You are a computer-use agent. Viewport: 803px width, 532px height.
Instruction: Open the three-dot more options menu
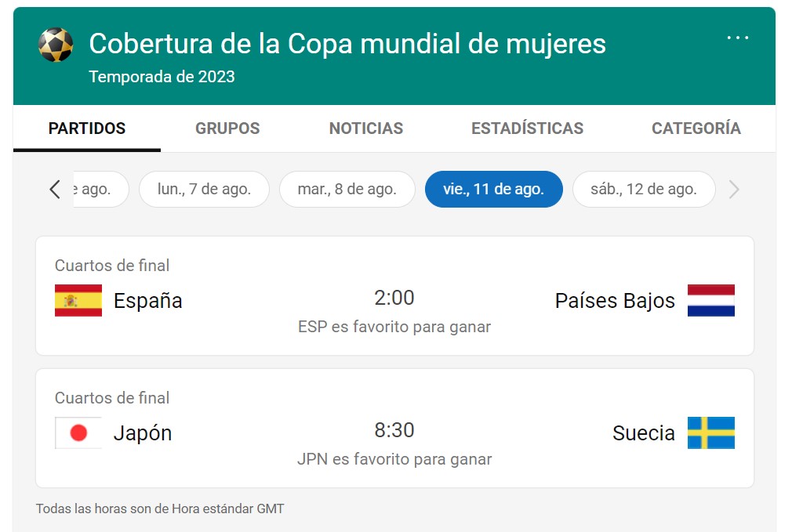coord(737,38)
